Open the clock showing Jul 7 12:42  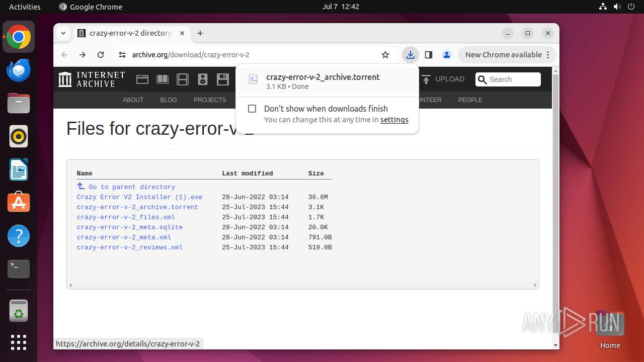(341, 7)
